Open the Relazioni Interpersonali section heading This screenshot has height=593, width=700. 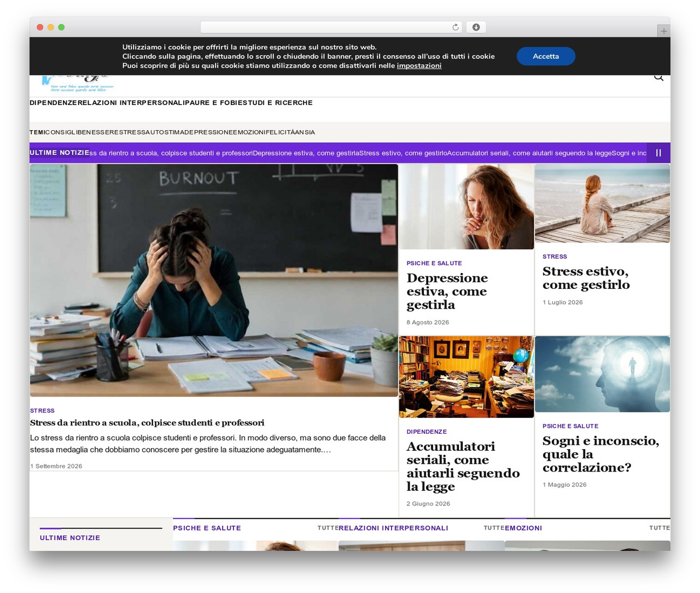(393, 528)
